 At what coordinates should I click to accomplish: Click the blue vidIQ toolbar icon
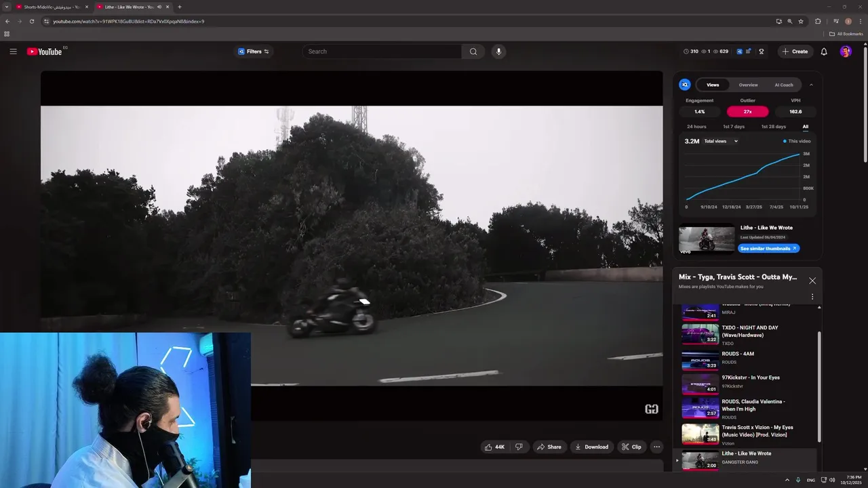(740, 52)
